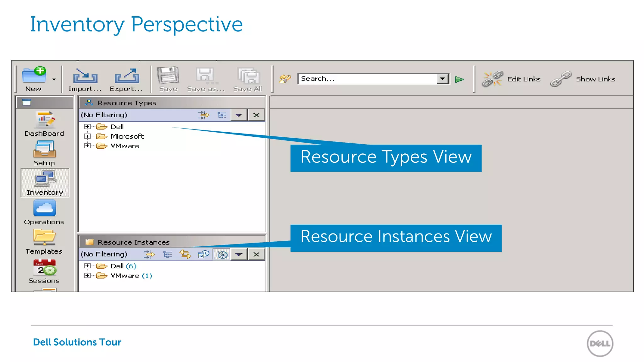Toggle the globe icon in Resource Instances toolbar
The width and height of the screenshot is (644, 362).
[x=222, y=255]
